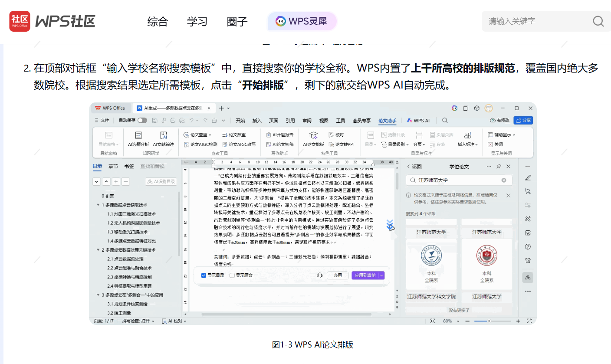Click the 有修改 status button
This screenshot has height=364, width=611.
click(x=500, y=120)
